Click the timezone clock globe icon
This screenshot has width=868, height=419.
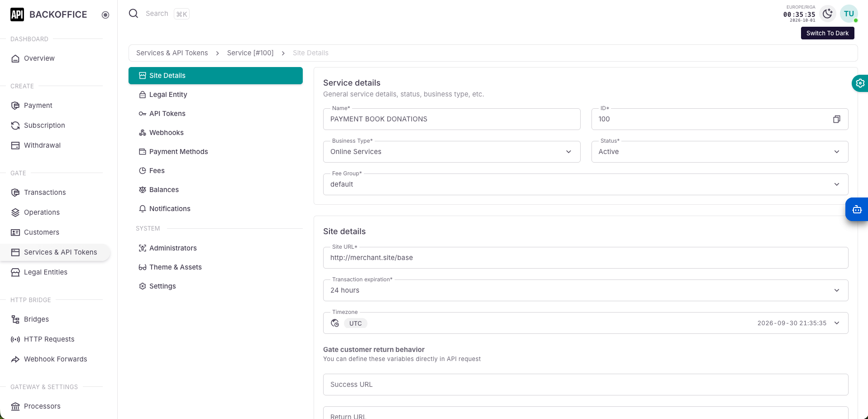[x=335, y=323]
